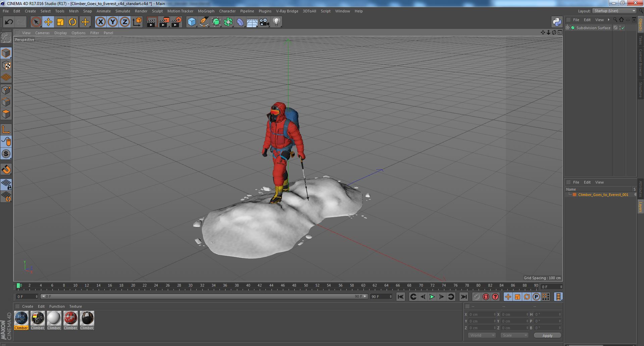The height and width of the screenshot is (346, 644).
Task: Click the X position input field
Action: click(x=482, y=314)
